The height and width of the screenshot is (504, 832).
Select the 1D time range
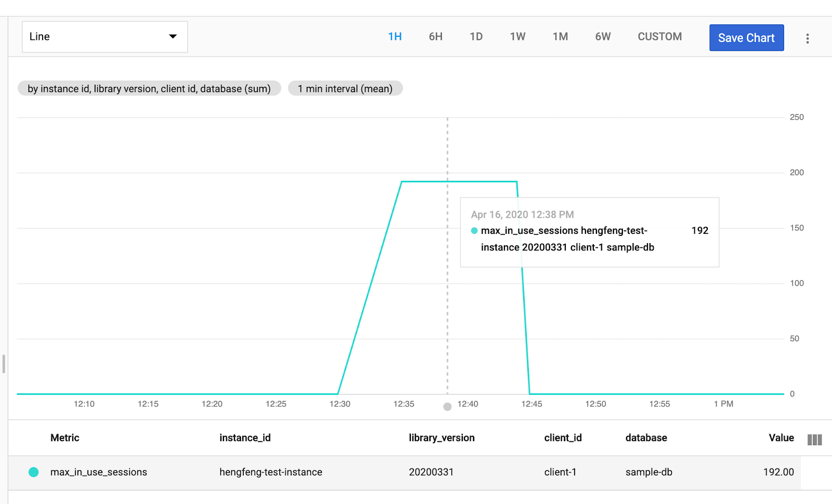[476, 36]
